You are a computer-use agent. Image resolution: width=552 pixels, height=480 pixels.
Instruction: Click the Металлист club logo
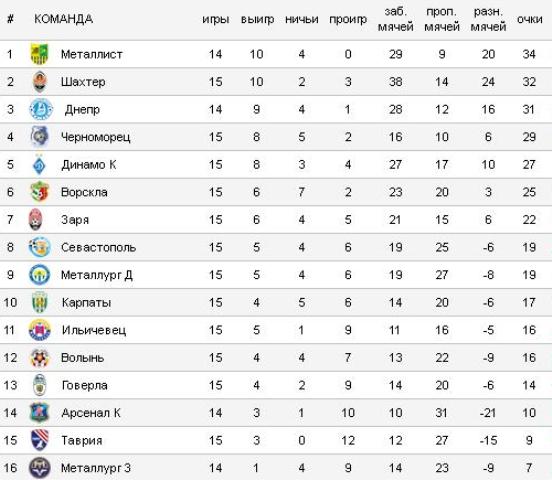pos(39,54)
